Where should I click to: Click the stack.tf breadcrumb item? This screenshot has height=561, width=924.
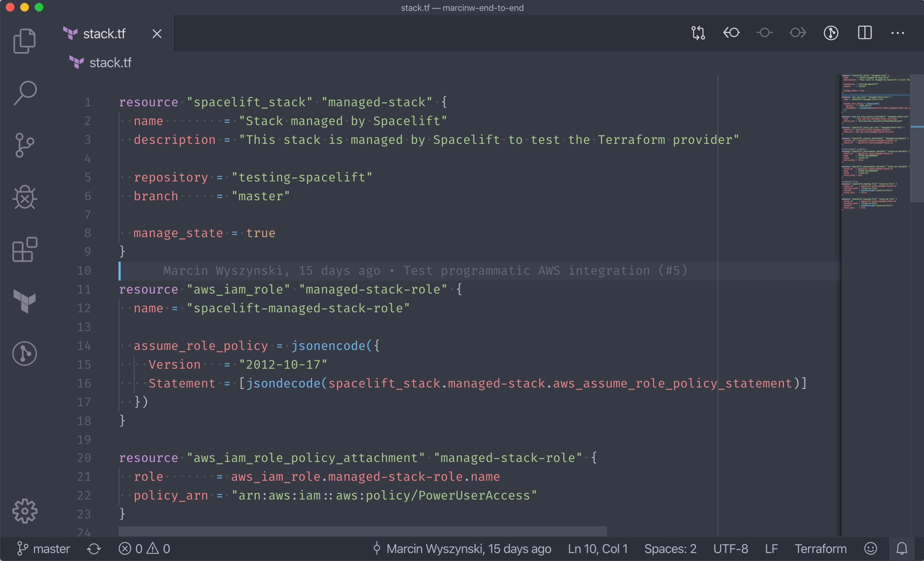[100, 63]
